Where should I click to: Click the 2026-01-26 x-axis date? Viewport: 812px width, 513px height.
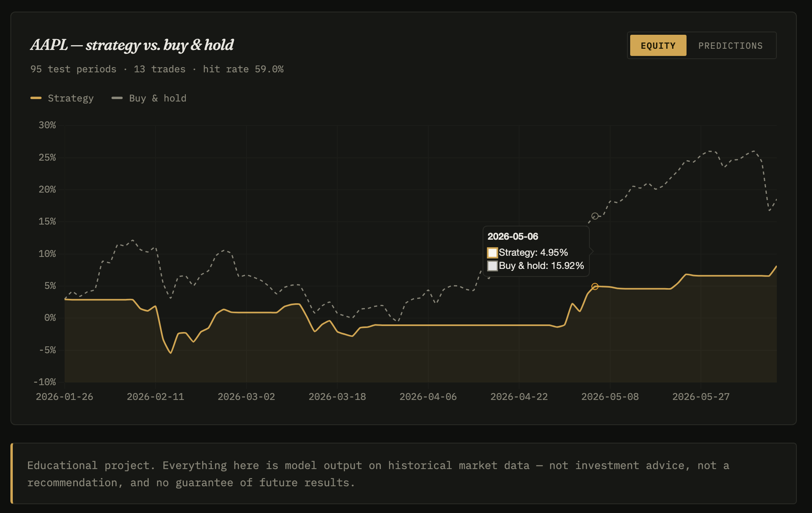(x=64, y=397)
